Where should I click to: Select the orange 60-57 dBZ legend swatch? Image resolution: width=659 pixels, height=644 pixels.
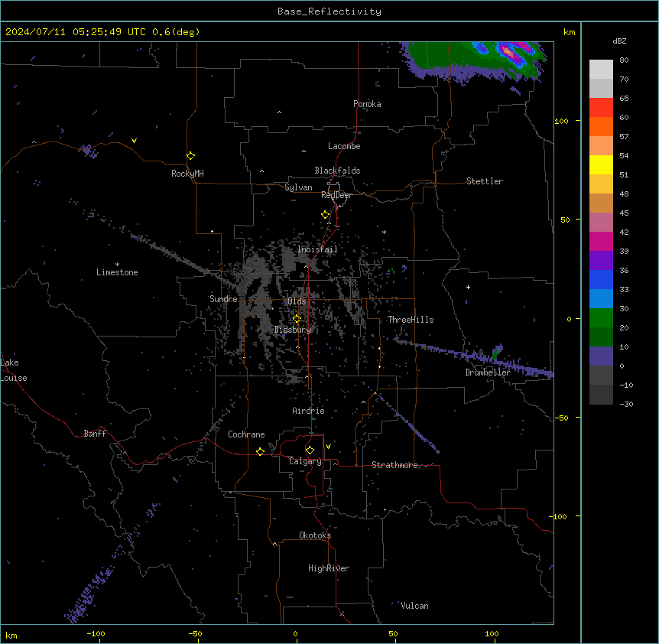point(601,126)
